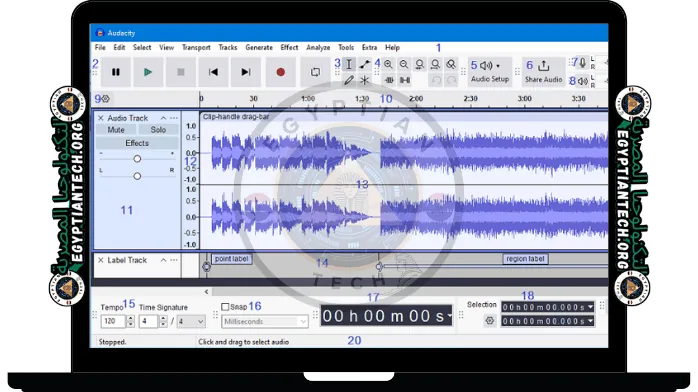Pause playback with the Pause button

[x=116, y=72]
